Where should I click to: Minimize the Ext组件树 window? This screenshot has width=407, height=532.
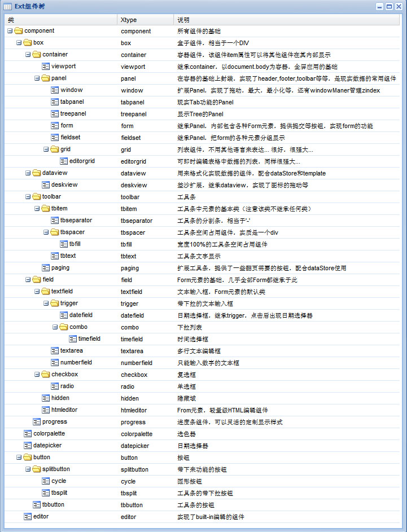[x=380, y=6]
